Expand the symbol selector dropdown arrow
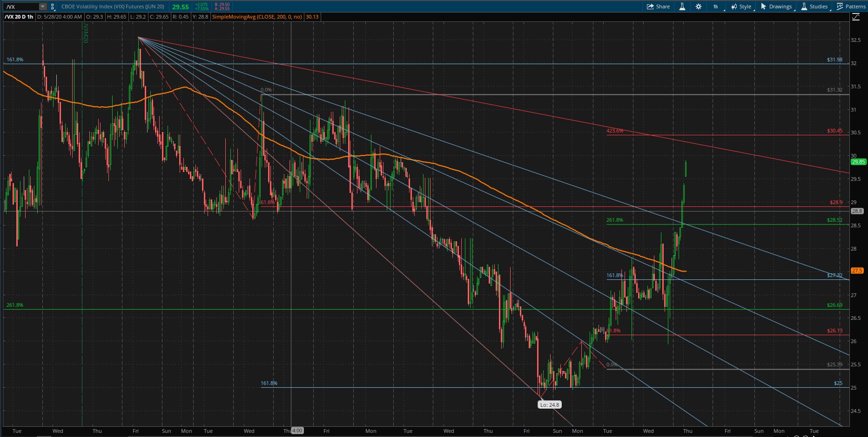 click(43, 7)
